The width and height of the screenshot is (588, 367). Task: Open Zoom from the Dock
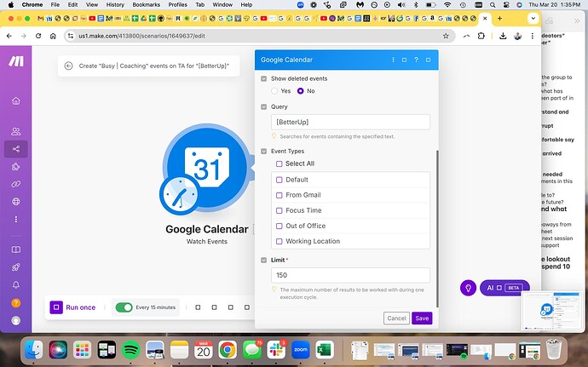[x=301, y=351]
